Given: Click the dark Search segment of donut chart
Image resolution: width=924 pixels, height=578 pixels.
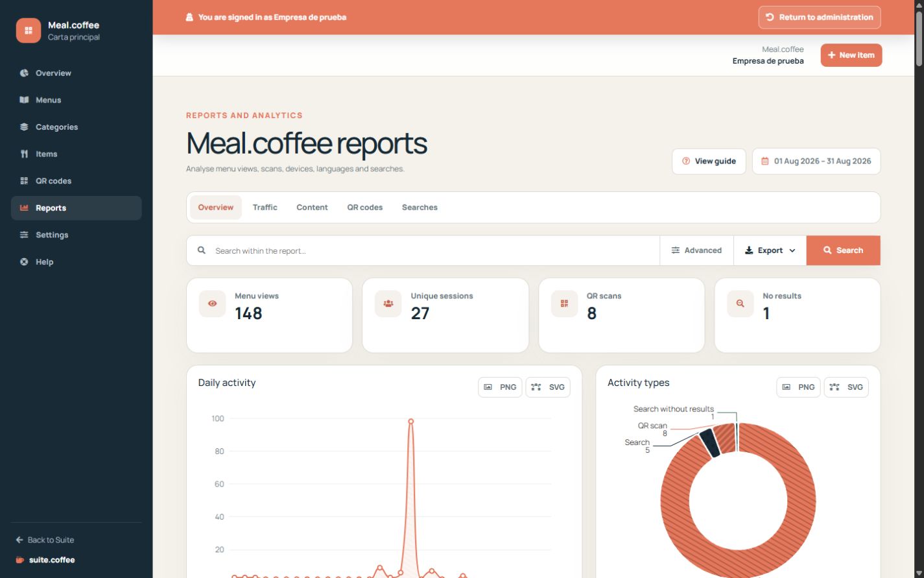Looking at the screenshot, I should coord(710,443).
